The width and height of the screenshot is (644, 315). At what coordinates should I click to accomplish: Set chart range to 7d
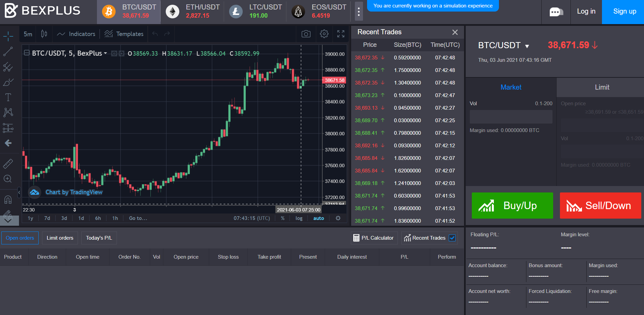[x=47, y=218]
